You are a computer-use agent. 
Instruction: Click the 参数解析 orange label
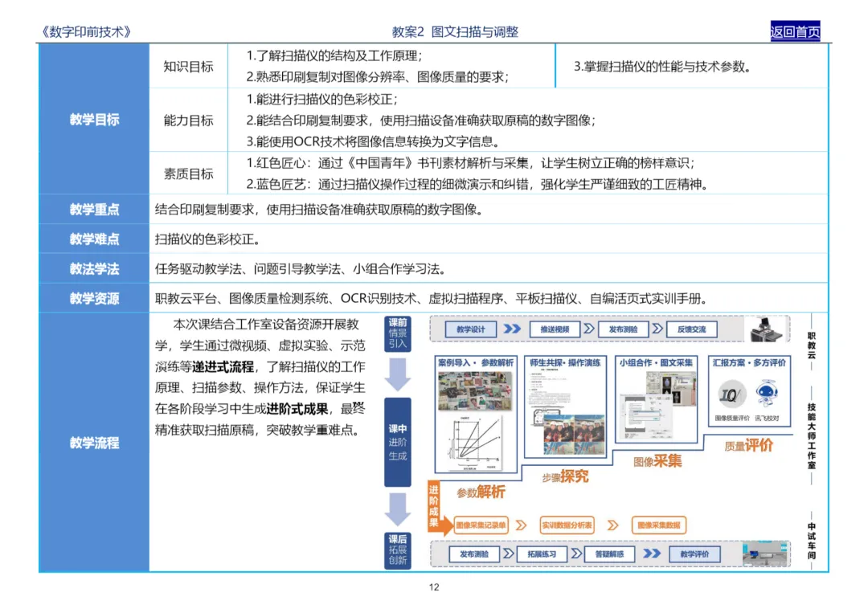[481, 492]
